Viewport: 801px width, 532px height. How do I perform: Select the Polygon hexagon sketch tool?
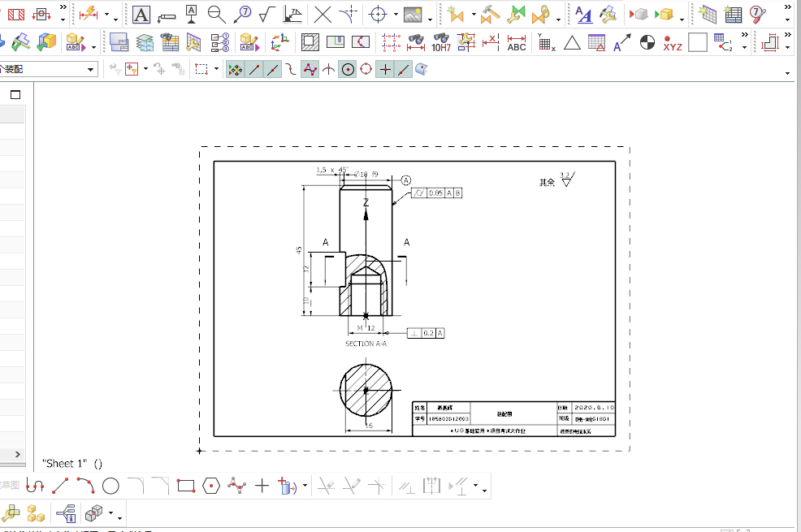tap(211, 486)
